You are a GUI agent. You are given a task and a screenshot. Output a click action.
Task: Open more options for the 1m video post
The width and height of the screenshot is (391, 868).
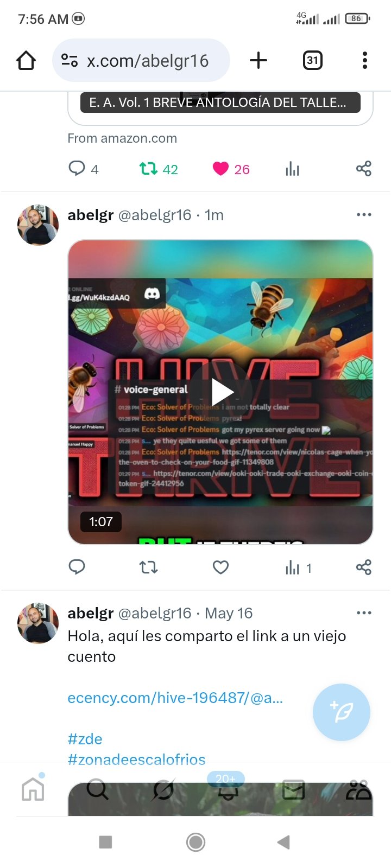[x=364, y=215]
